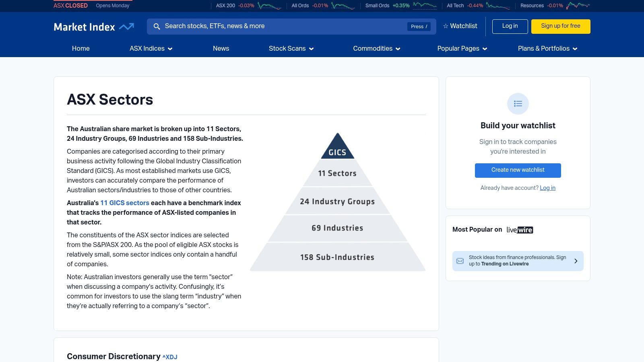Click the watchlist list icon circle
The height and width of the screenshot is (362, 644).
click(x=518, y=104)
